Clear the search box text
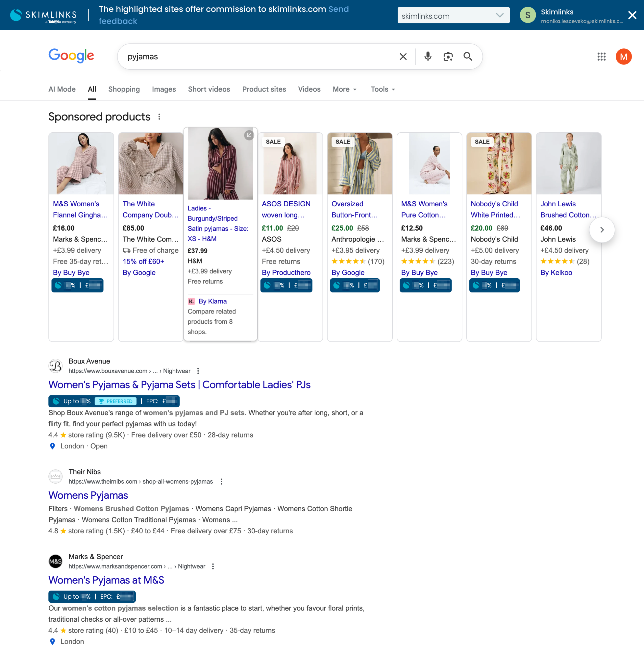 [403, 56]
